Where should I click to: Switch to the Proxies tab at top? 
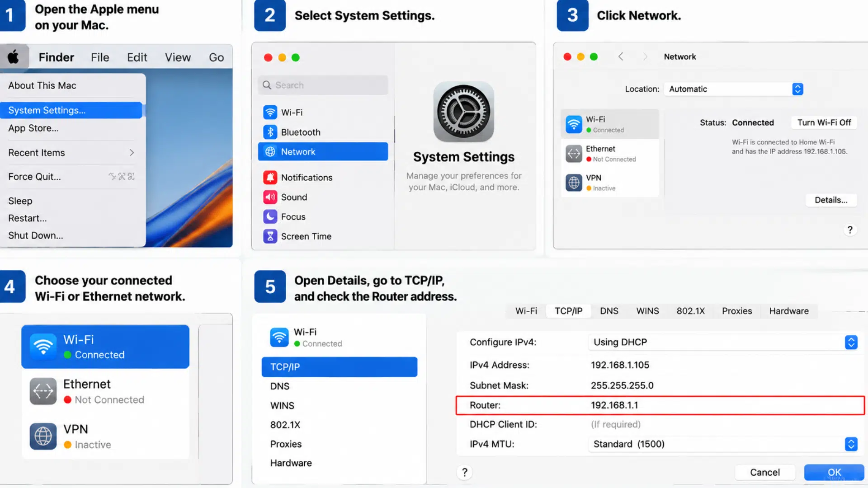[x=737, y=311]
